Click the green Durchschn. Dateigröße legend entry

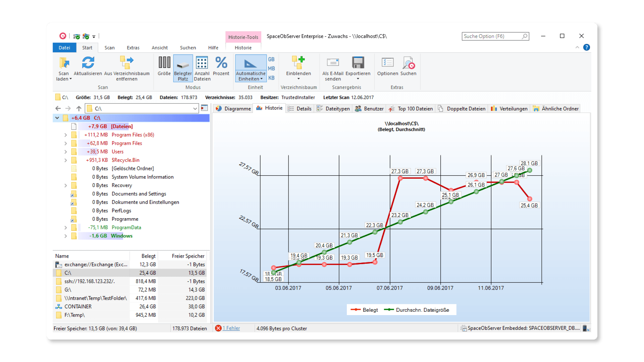pyautogui.click(x=416, y=310)
